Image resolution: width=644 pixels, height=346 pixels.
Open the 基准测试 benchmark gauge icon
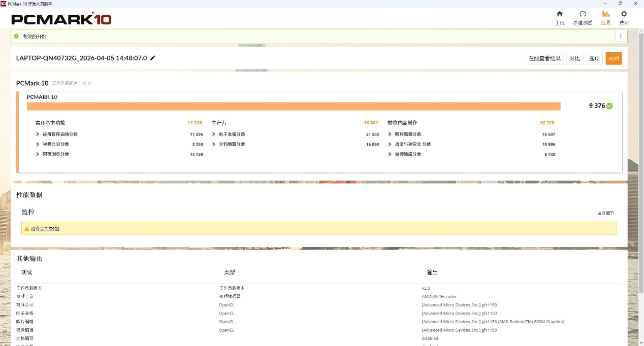coord(583,14)
